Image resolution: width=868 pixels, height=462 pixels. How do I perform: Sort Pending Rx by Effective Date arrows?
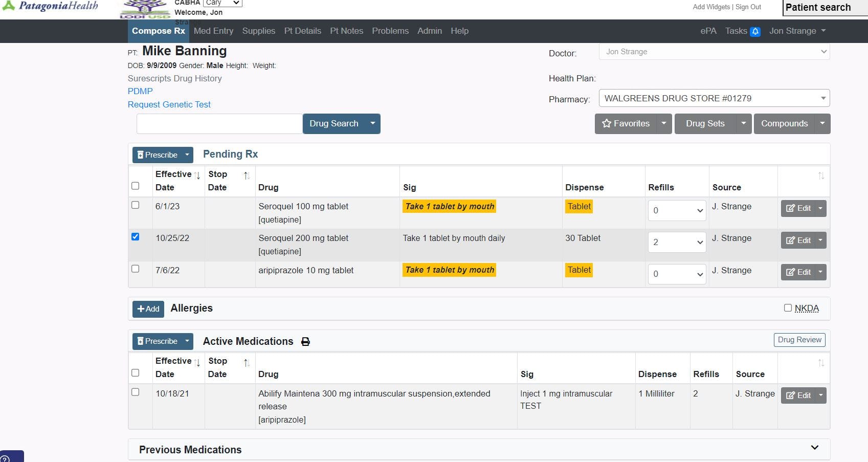click(197, 175)
